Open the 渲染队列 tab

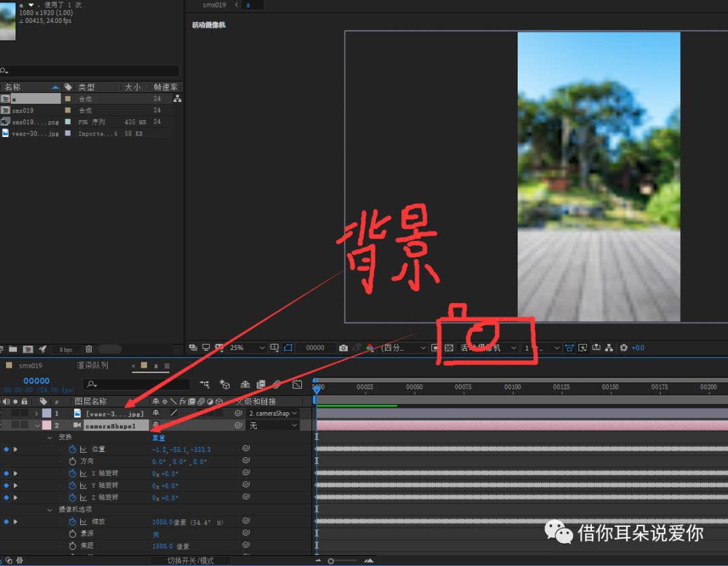[x=92, y=366]
